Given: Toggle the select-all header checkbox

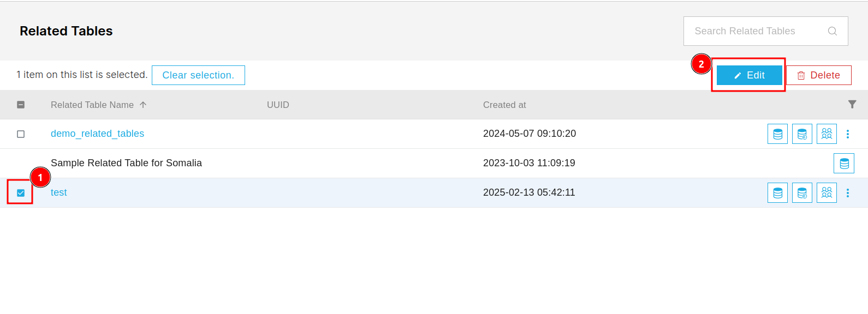Looking at the screenshot, I should click(x=21, y=105).
